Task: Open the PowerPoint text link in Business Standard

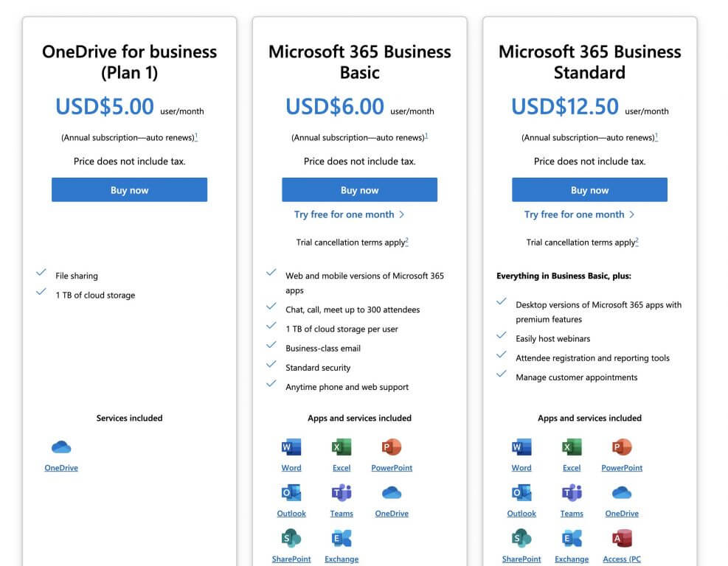Action: pos(622,468)
